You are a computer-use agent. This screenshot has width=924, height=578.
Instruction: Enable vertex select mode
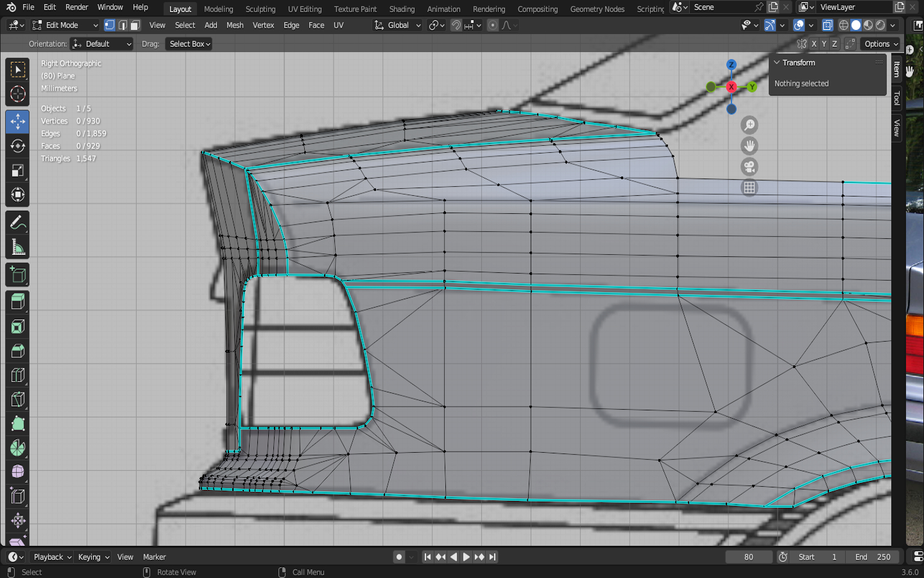110,25
